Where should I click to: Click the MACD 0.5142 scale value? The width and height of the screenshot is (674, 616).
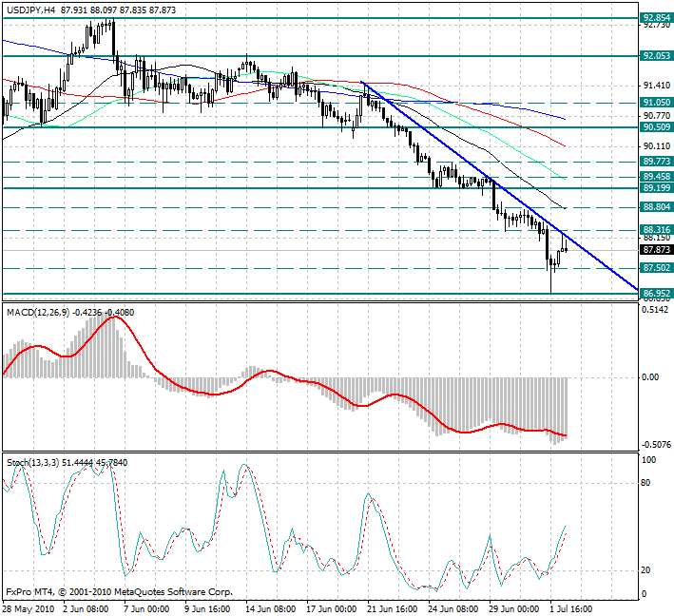(x=655, y=310)
